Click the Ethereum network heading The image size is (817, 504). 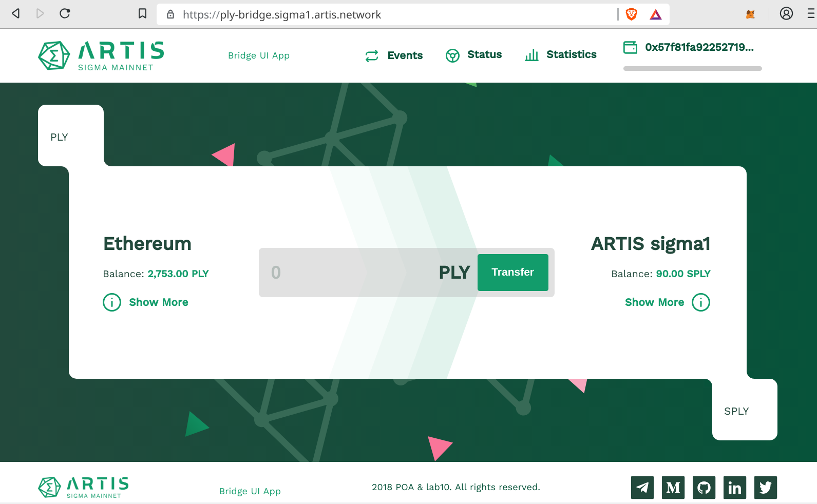[147, 244]
